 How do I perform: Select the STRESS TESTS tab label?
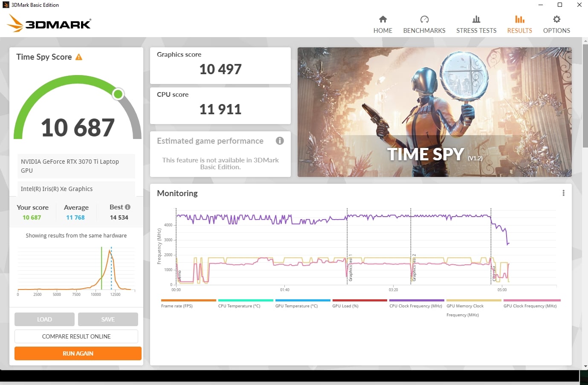pyautogui.click(x=476, y=31)
